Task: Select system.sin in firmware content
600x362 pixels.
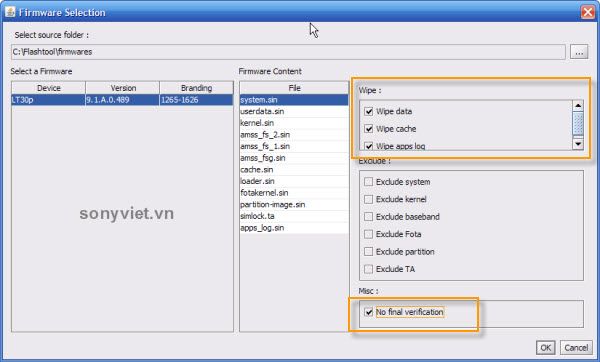Action: tap(294, 100)
